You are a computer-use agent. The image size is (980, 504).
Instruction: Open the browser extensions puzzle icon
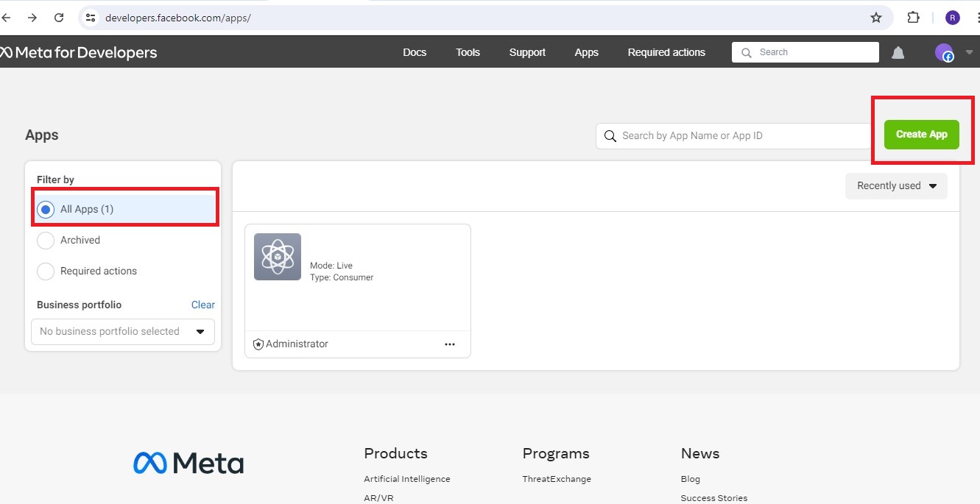[x=914, y=18]
